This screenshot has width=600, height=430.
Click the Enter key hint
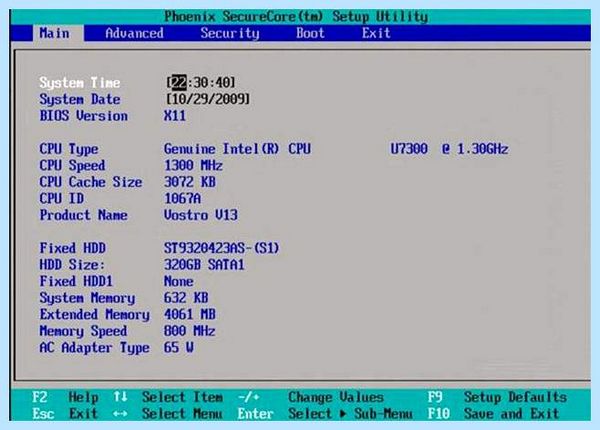coord(255,414)
